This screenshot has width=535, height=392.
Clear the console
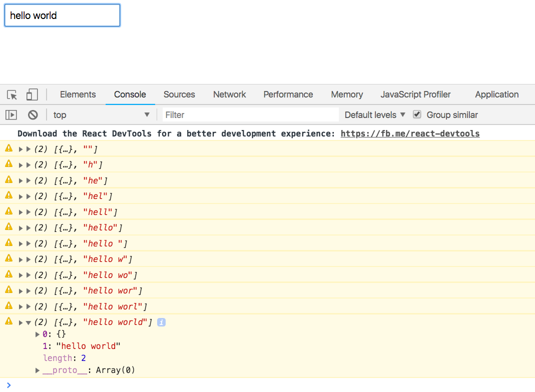(x=33, y=114)
